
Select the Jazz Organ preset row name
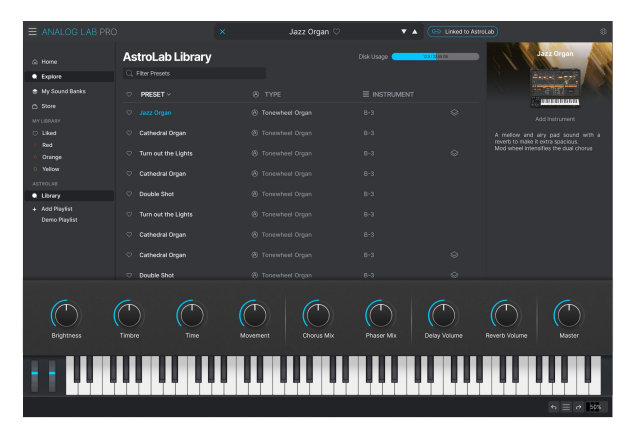click(155, 113)
